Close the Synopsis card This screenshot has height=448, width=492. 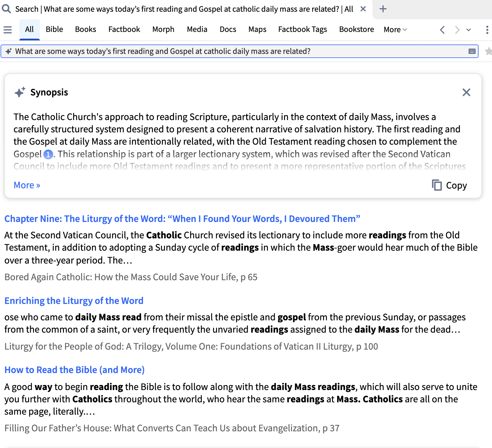[466, 92]
